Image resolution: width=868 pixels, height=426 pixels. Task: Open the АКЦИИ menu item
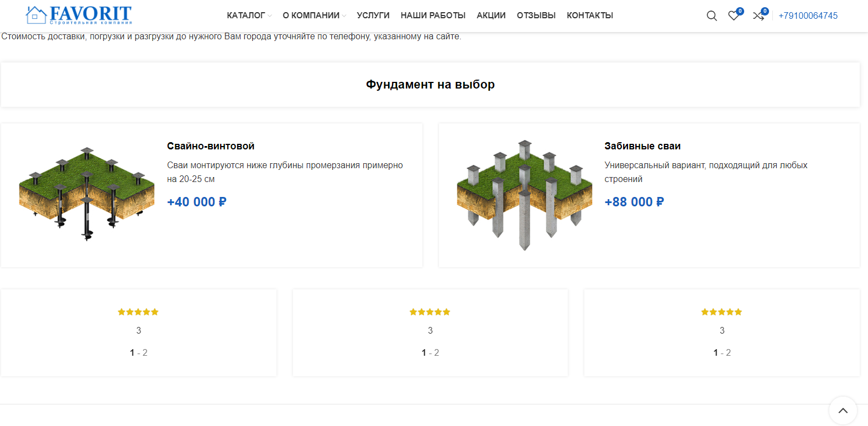click(x=491, y=15)
